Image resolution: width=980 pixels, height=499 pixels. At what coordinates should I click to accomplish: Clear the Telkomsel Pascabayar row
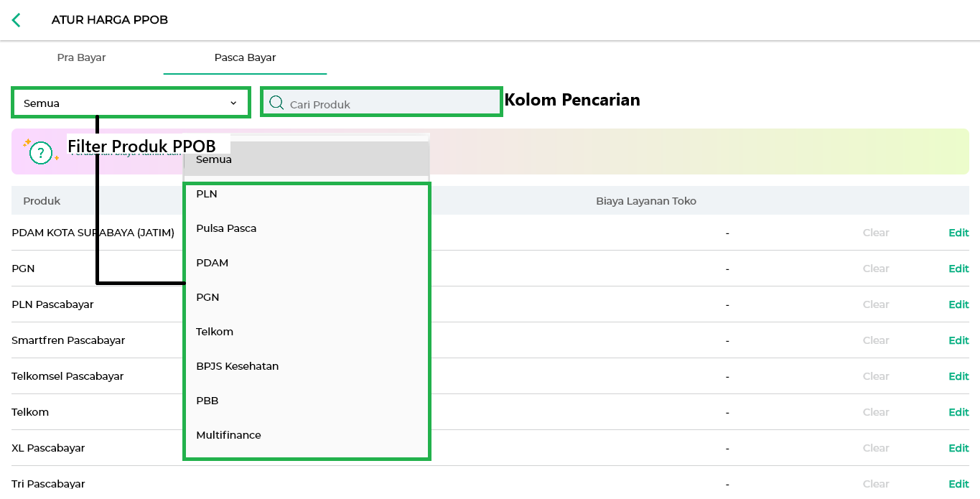tap(876, 376)
